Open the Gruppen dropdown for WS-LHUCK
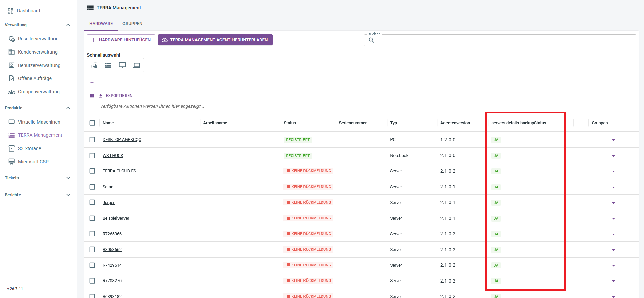Screen dimensions: 644x298 (613, 156)
